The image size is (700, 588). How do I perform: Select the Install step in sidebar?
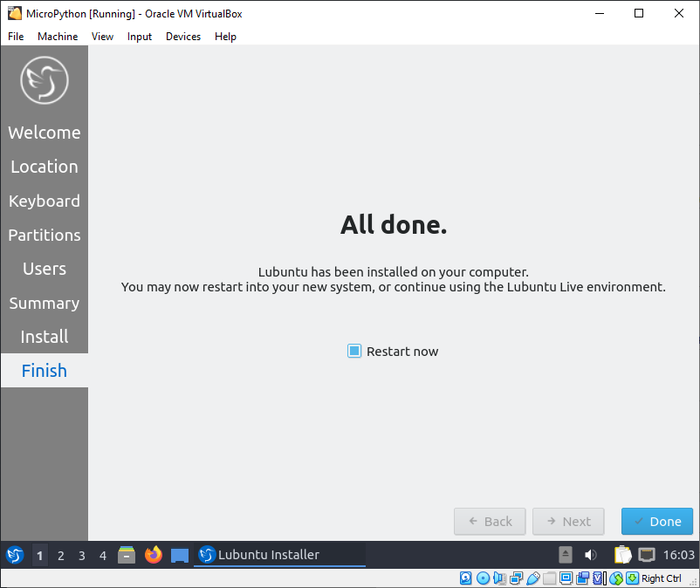pos(45,337)
